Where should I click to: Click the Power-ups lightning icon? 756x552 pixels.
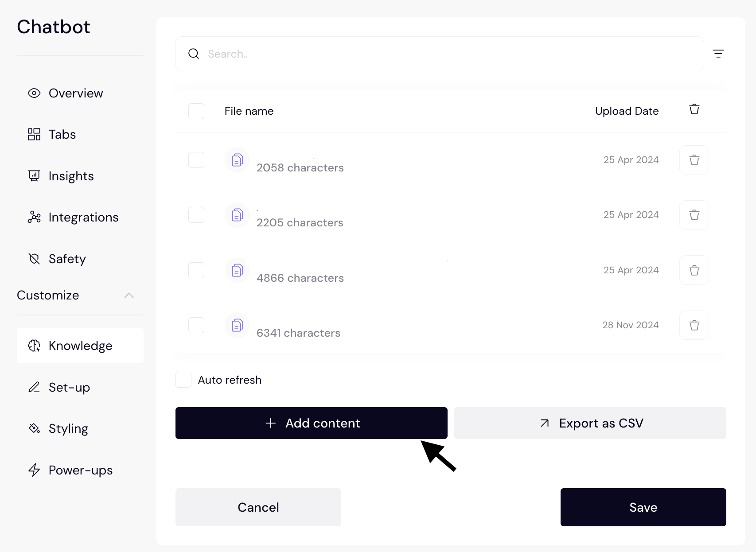coord(34,470)
